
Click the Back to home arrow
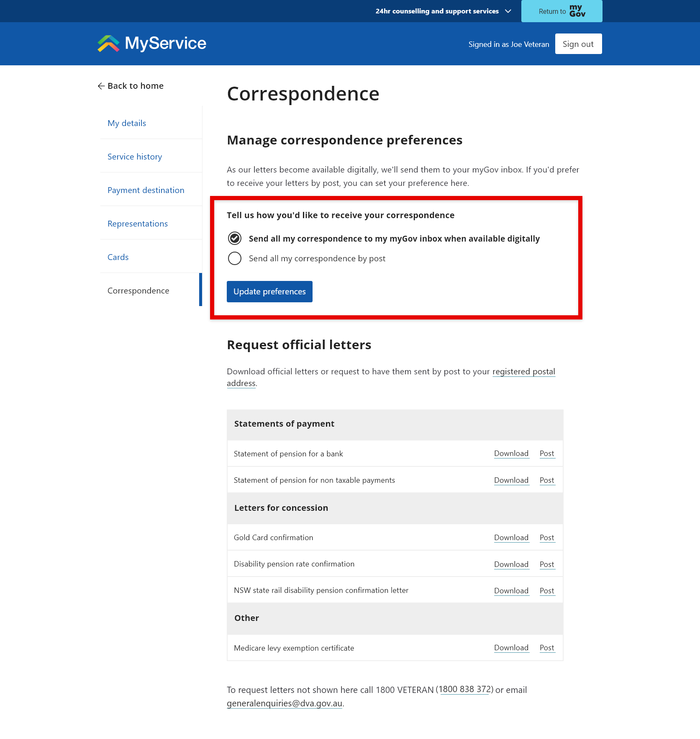[101, 86]
